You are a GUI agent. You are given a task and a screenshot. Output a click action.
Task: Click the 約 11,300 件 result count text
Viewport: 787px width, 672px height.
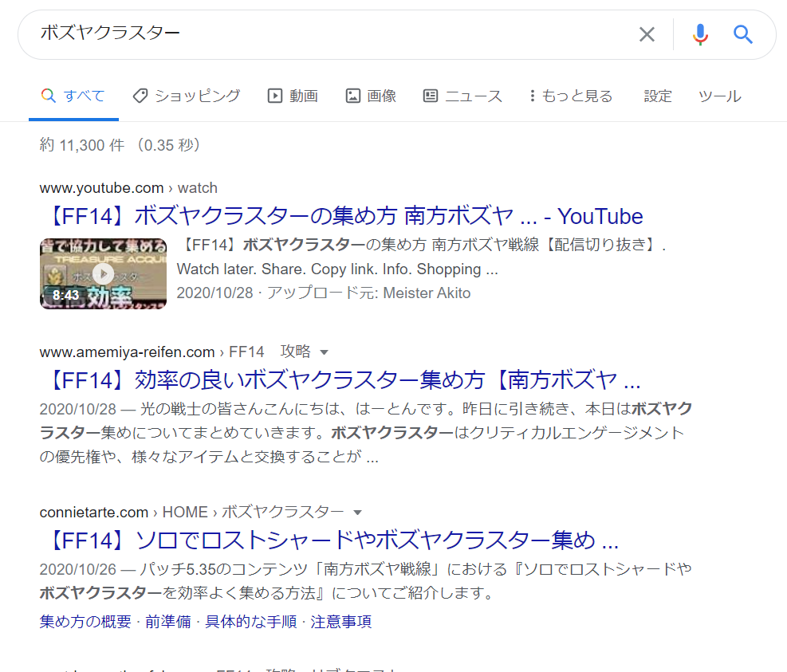click(82, 145)
